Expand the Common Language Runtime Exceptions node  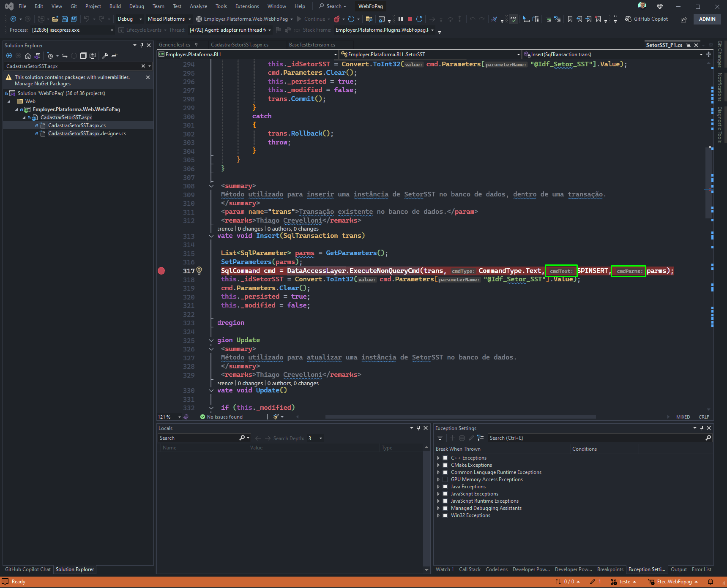tap(438, 472)
